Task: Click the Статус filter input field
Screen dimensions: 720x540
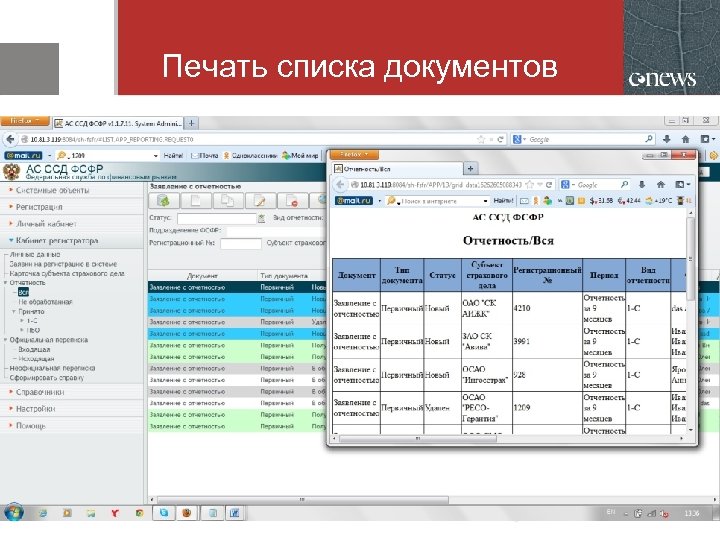Action: coord(216,219)
